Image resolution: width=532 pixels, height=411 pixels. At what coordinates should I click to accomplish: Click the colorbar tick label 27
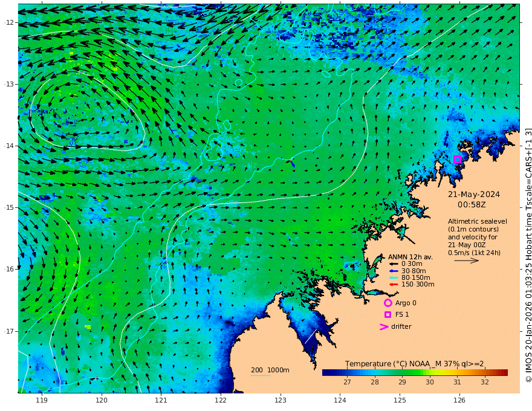[x=347, y=382]
